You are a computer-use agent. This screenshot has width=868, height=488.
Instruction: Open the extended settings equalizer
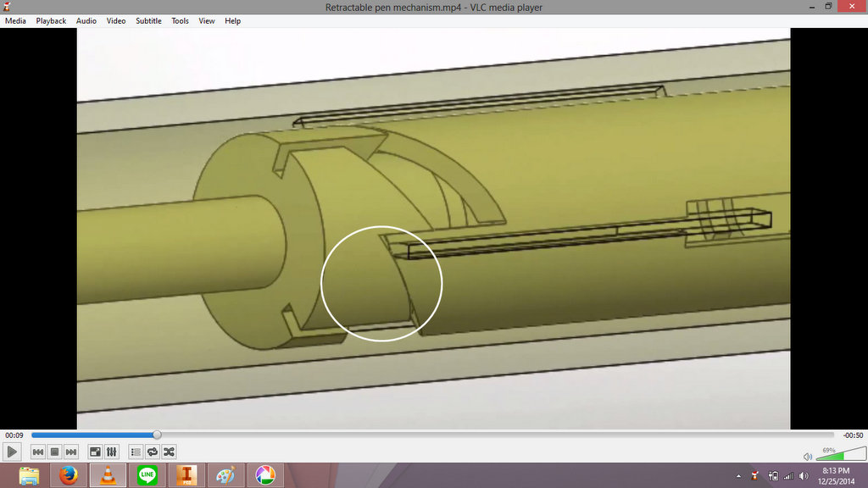(x=111, y=452)
